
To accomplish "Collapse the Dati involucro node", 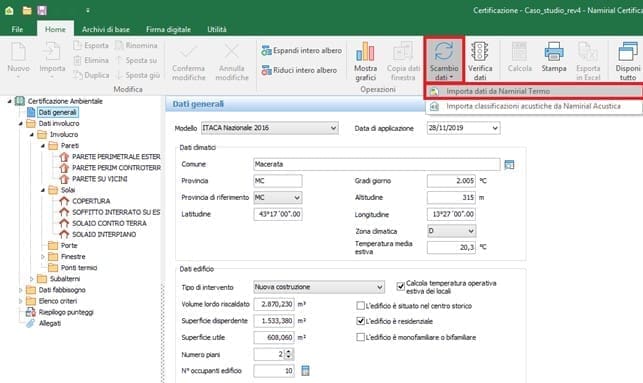I will coord(20,123).
